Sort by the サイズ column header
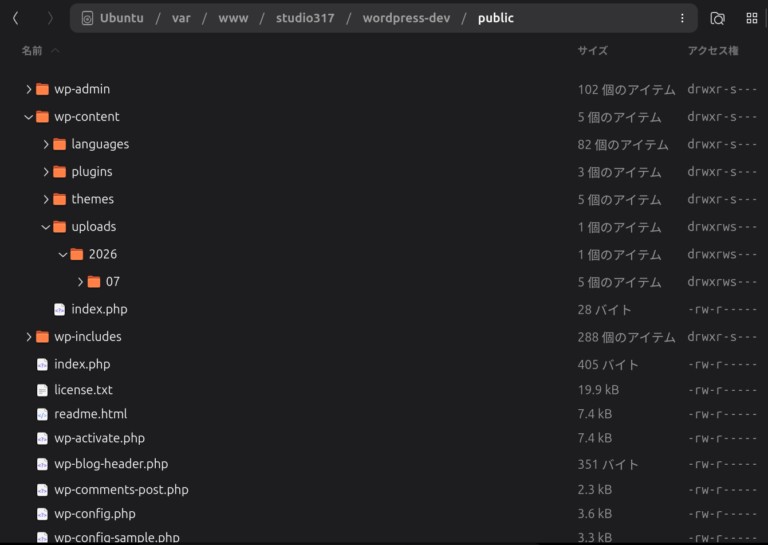Viewport: 768px width, 545px height. 592,50
